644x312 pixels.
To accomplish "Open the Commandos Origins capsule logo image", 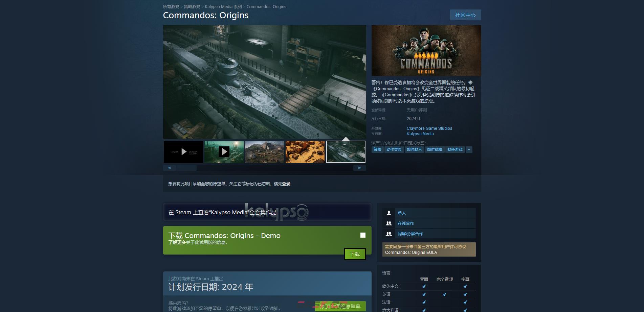I will [x=426, y=50].
